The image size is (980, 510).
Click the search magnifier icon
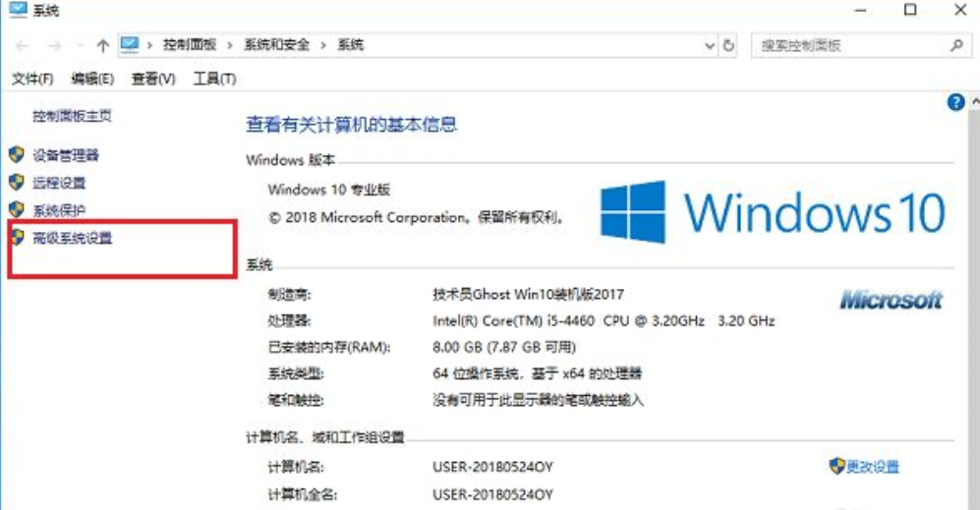pyautogui.click(x=956, y=45)
